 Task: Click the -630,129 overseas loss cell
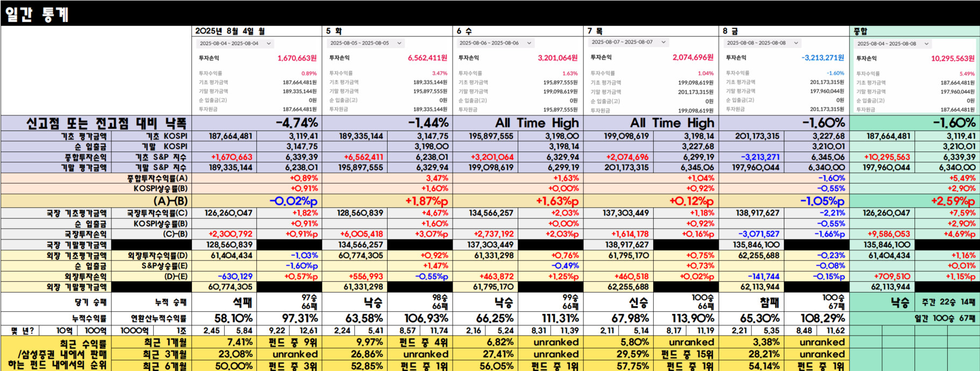coord(235,277)
